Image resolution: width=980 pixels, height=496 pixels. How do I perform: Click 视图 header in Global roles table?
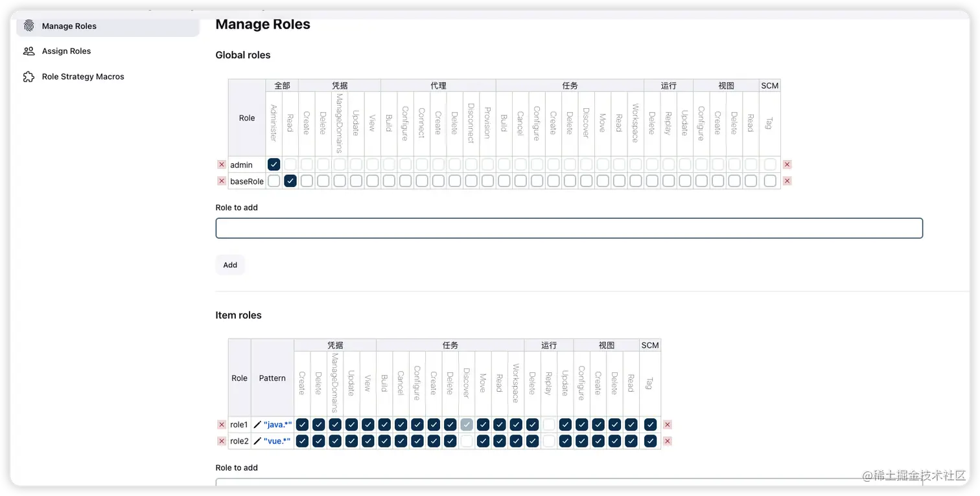tap(726, 85)
